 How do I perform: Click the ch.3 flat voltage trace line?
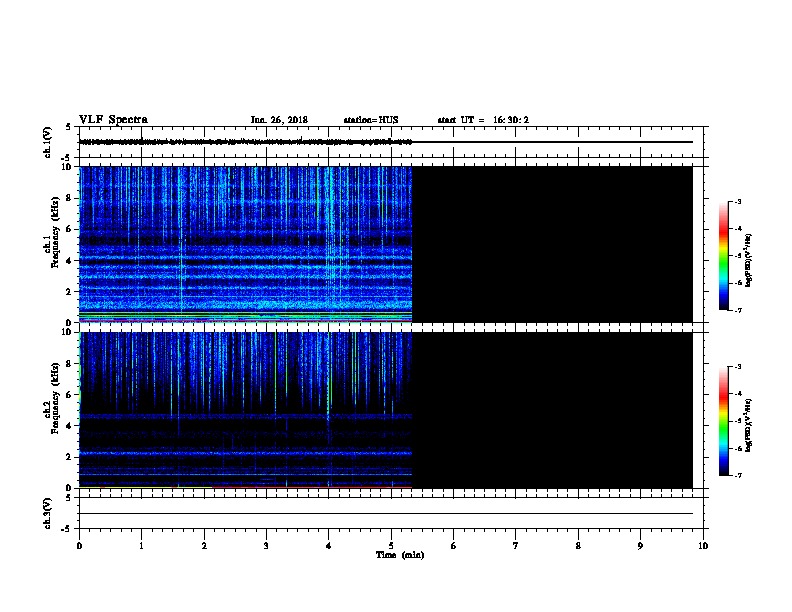pyautogui.click(x=386, y=514)
